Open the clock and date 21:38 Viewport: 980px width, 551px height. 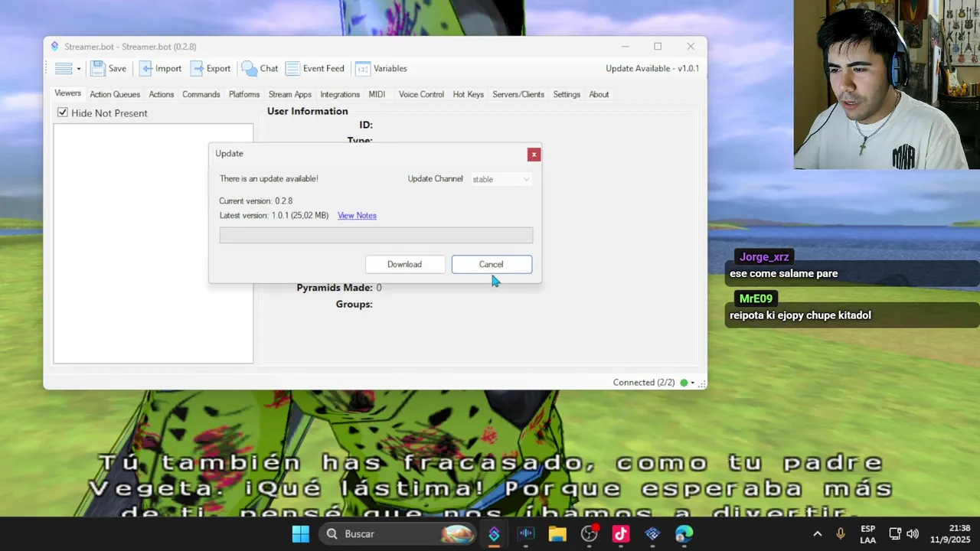(x=950, y=534)
